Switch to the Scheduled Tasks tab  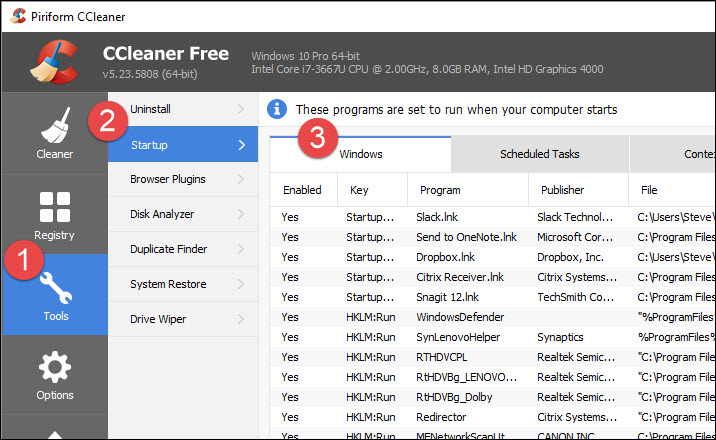point(540,154)
